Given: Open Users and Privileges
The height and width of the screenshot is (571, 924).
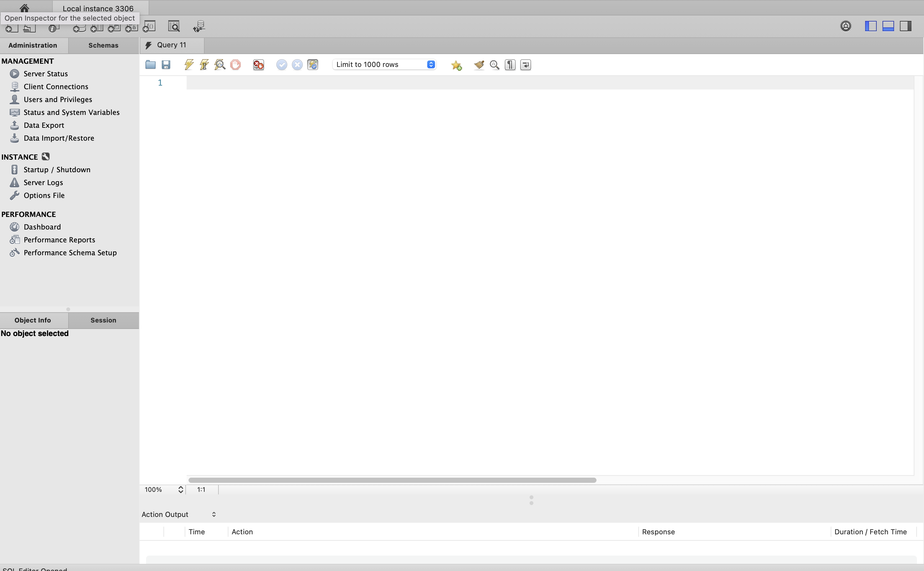Looking at the screenshot, I should pos(58,99).
